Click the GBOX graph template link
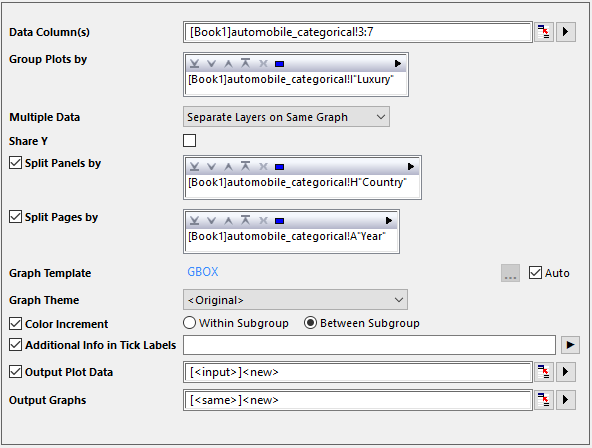Image resolution: width=592 pixels, height=448 pixels. click(x=203, y=272)
